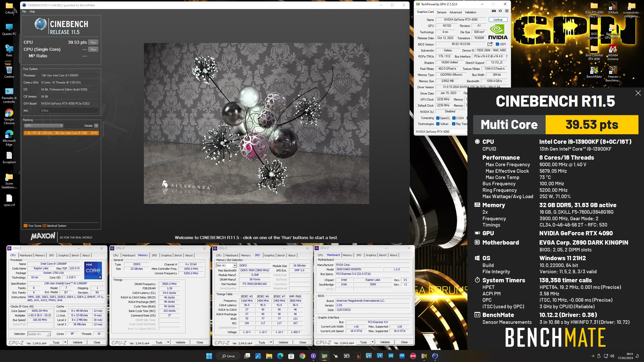Open Bench tab in CPU-Z Mainboard window
This screenshot has width=644, height=362.
(383, 255)
